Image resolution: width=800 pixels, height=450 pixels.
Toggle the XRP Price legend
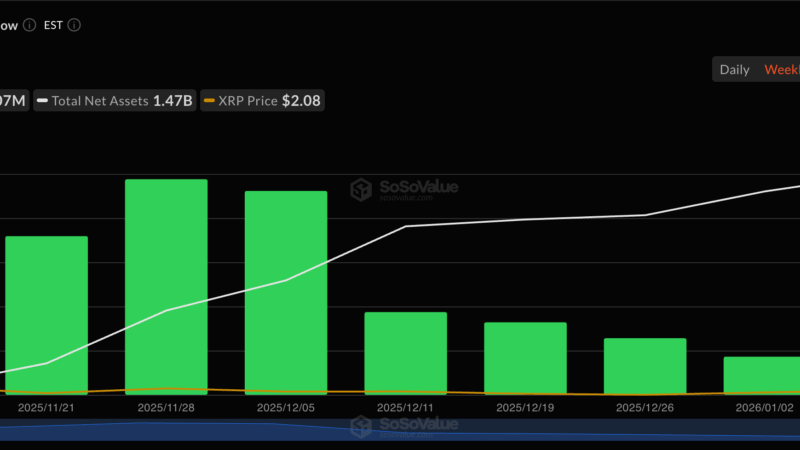click(262, 101)
